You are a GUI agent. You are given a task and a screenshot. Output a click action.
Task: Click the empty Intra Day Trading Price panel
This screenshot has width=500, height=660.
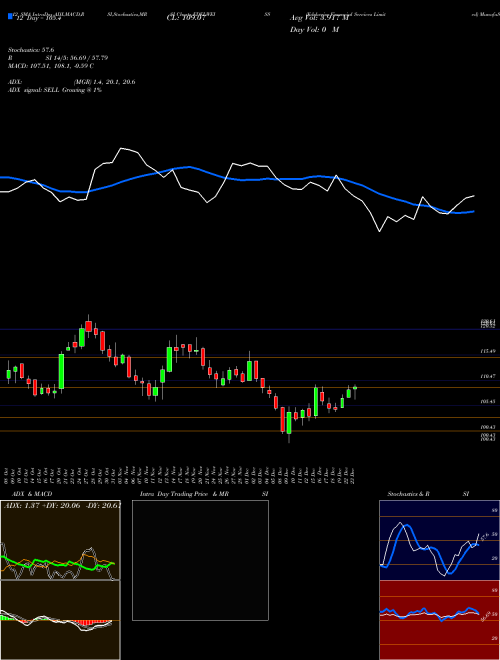click(200, 560)
